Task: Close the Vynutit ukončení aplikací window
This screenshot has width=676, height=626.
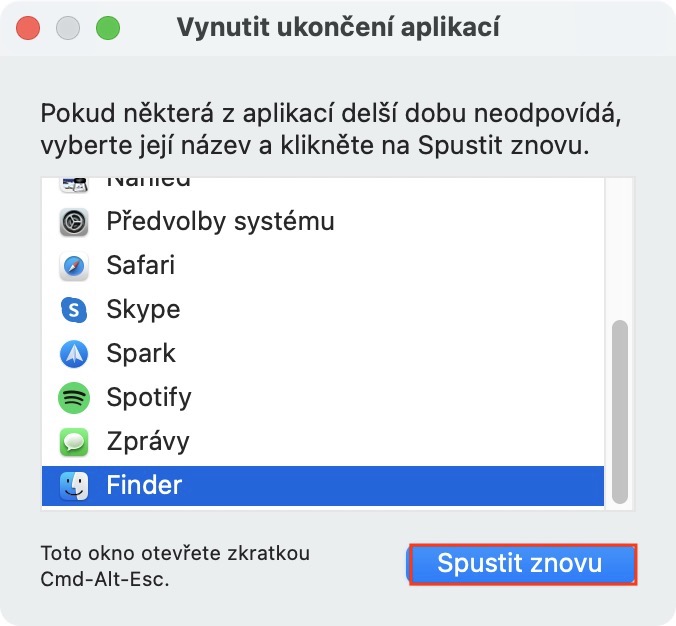Action: click(27, 28)
